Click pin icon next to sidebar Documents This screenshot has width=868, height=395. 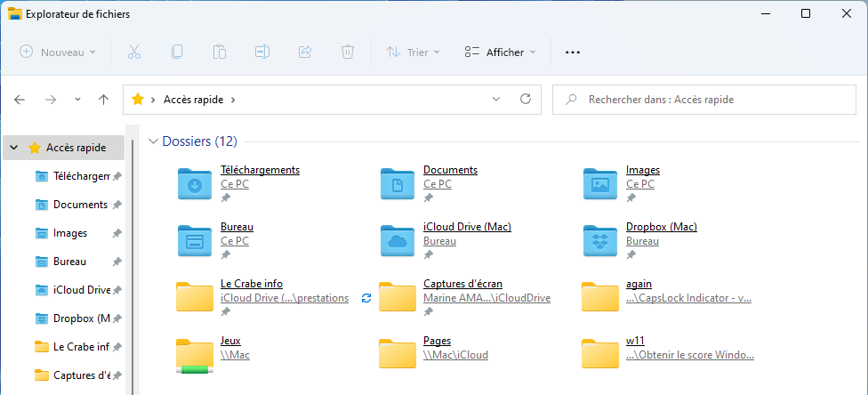pos(117,205)
